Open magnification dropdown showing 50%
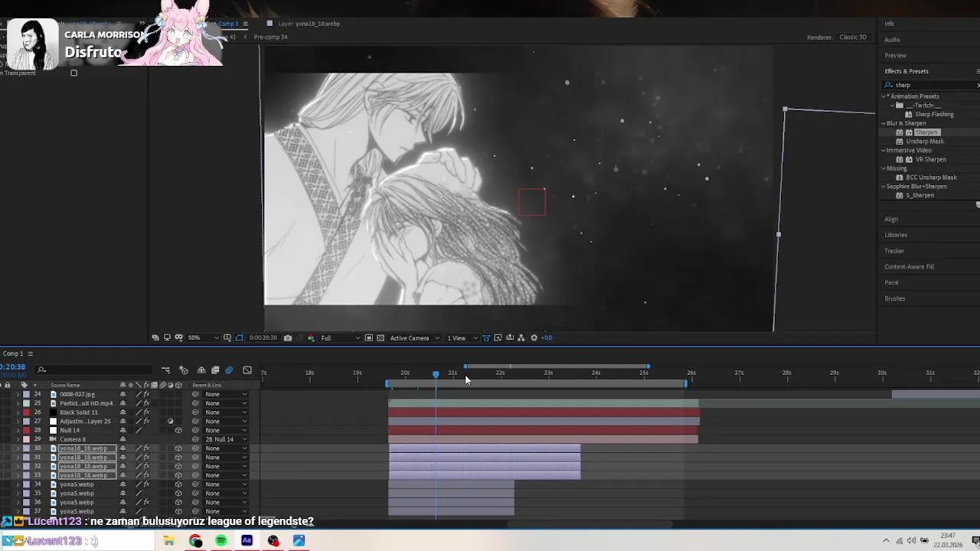This screenshot has width=980, height=551. [203, 337]
